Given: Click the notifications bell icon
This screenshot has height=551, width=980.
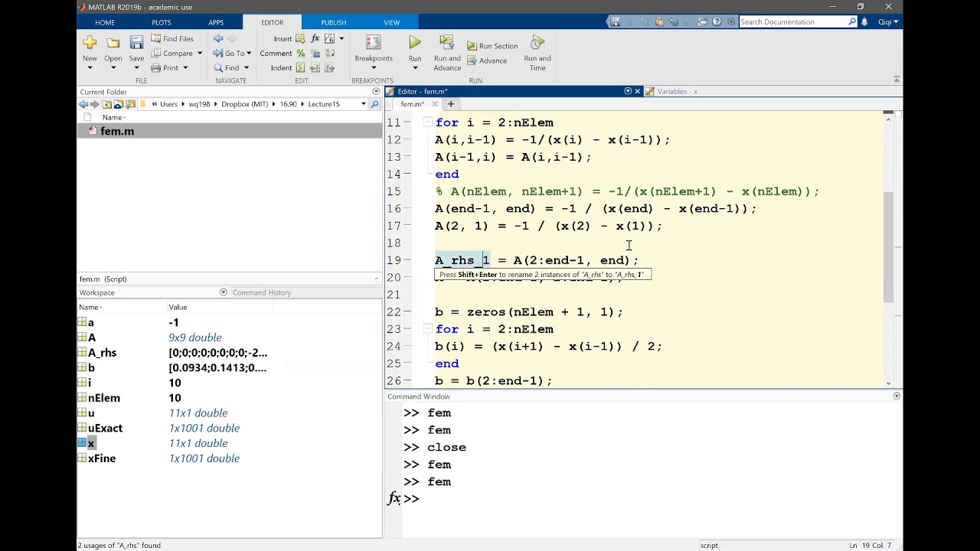Looking at the screenshot, I should coord(864,22).
